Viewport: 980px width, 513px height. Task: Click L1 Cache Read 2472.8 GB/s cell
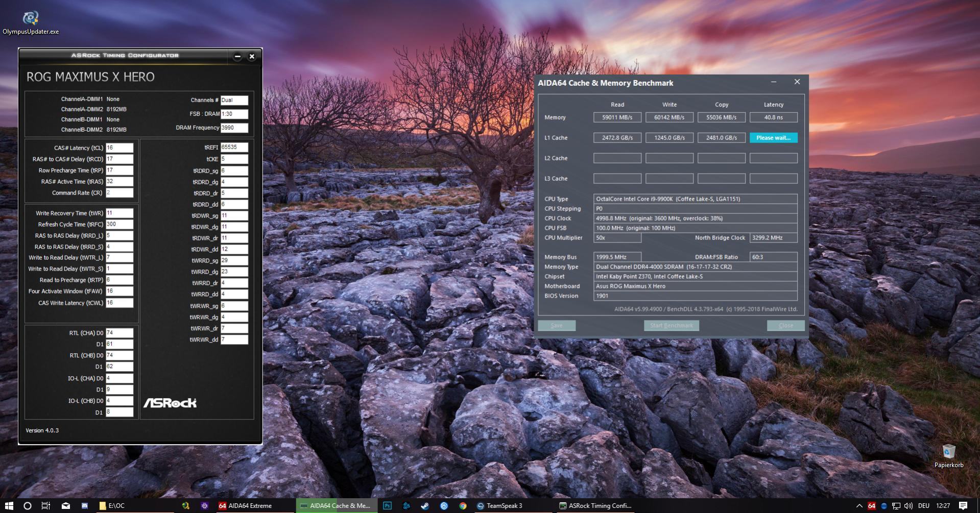pyautogui.click(x=617, y=138)
